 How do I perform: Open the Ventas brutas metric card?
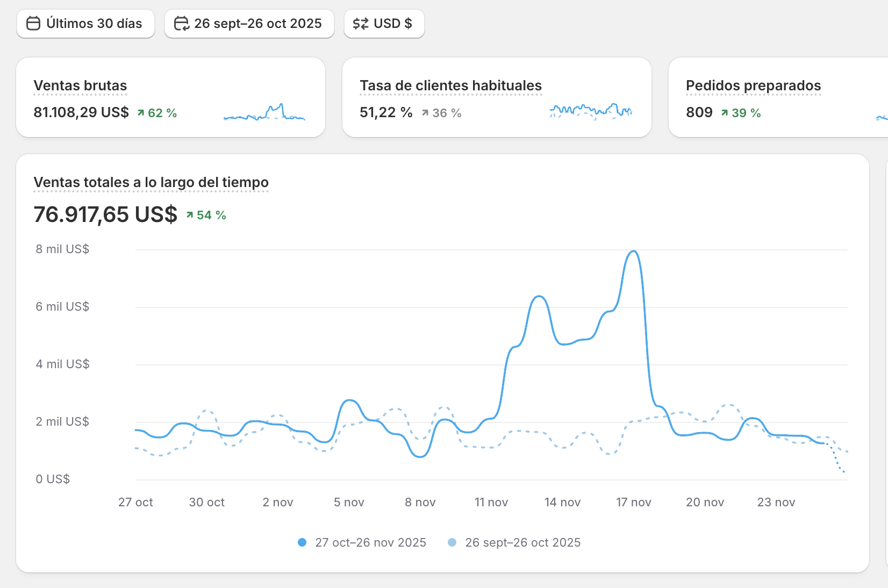(x=171, y=97)
